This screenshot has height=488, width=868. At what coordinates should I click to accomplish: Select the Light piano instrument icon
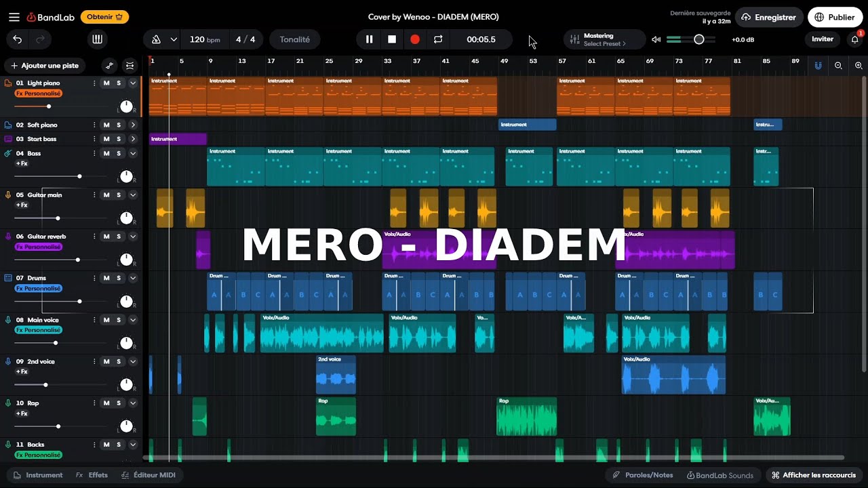(x=8, y=83)
